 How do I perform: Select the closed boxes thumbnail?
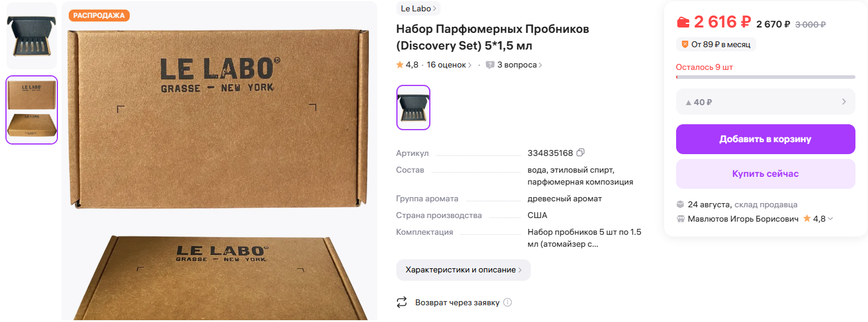32,110
